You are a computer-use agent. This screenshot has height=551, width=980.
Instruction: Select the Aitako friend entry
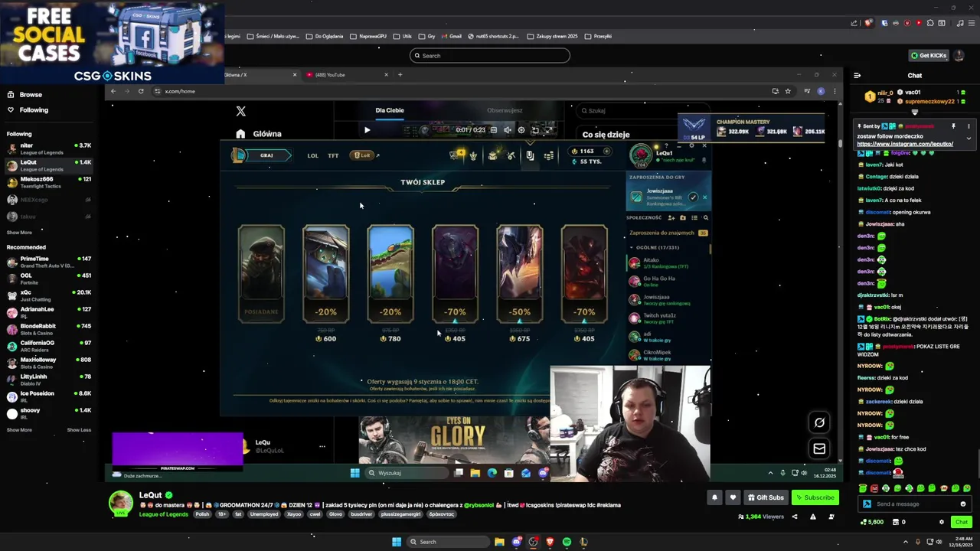[668, 262]
